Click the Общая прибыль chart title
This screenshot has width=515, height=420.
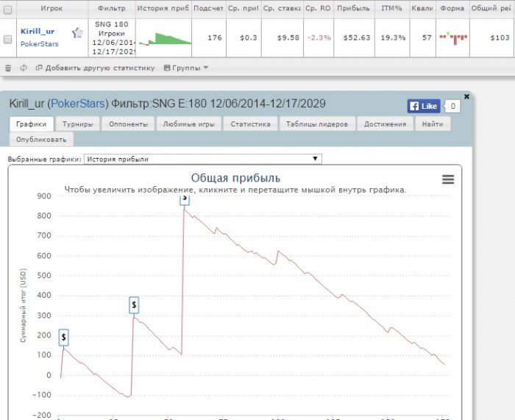click(236, 178)
